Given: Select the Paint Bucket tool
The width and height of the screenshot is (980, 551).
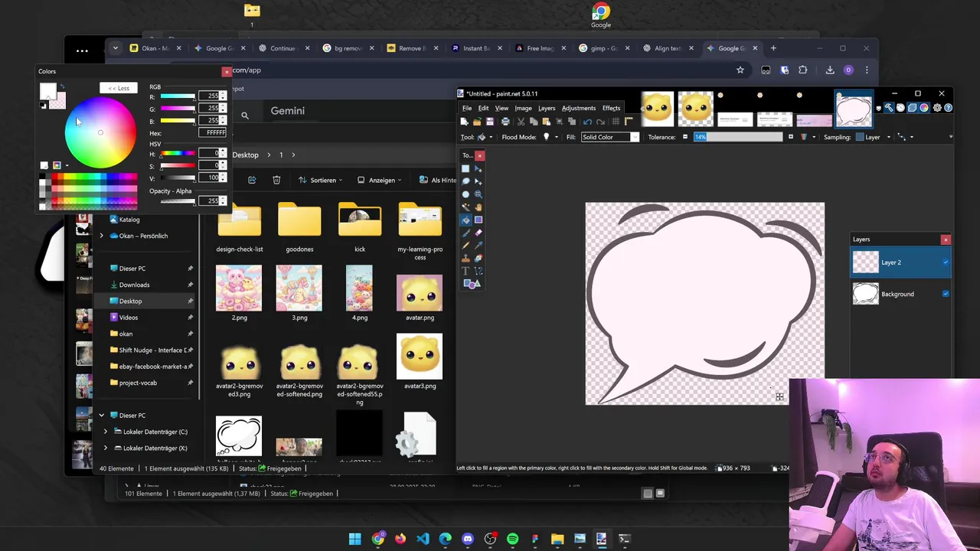Looking at the screenshot, I should click(465, 220).
